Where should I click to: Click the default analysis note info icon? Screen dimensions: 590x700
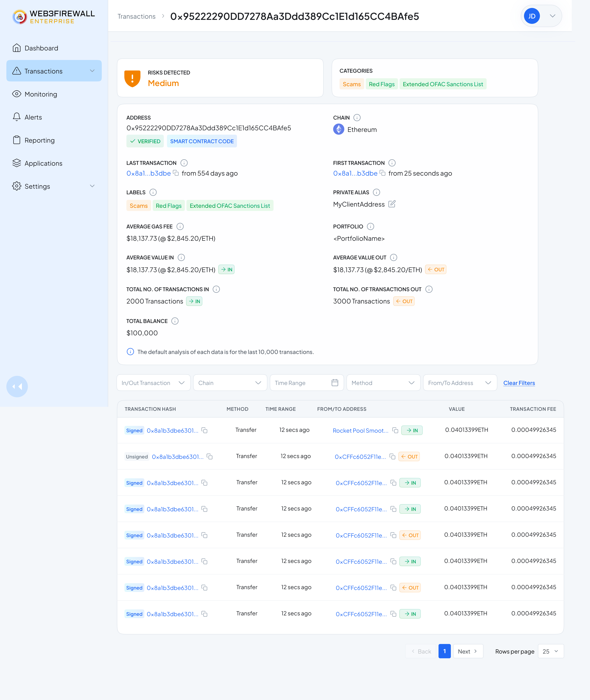point(130,352)
